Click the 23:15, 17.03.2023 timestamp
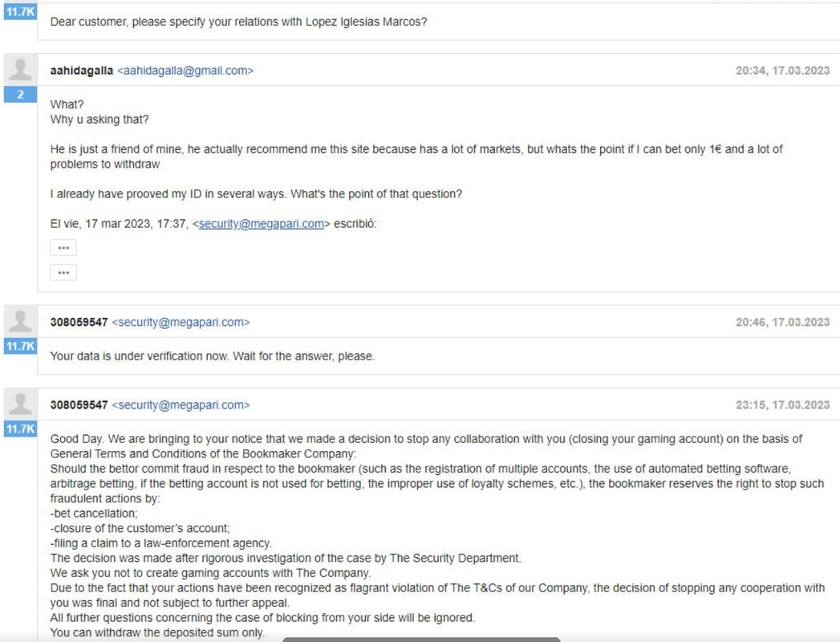The image size is (840, 642). 783,404
